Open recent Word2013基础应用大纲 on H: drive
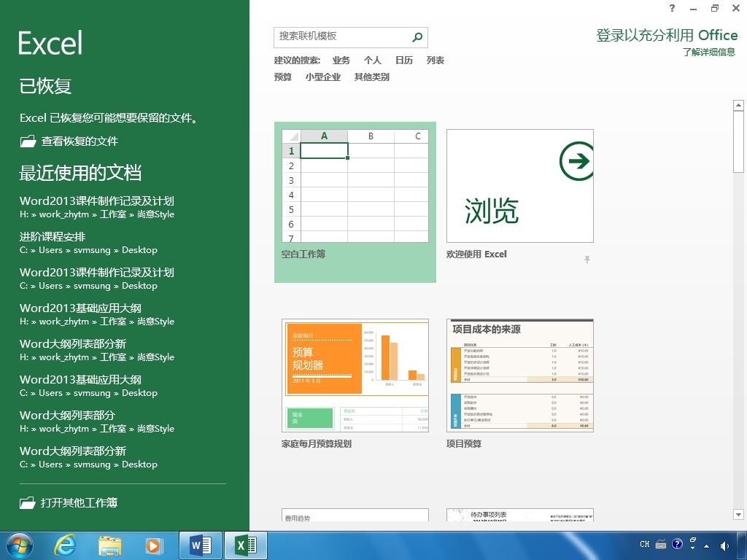747x560 pixels. click(x=97, y=314)
